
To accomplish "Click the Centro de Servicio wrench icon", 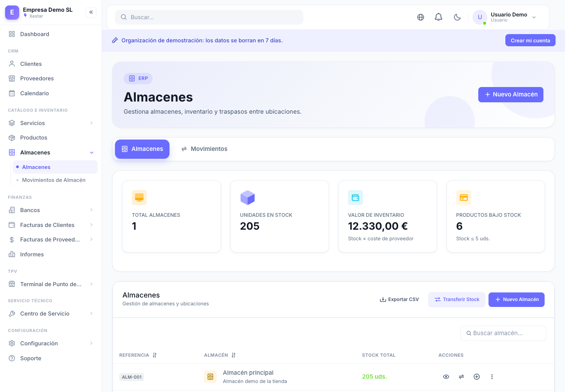I will (x=12, y=314).
